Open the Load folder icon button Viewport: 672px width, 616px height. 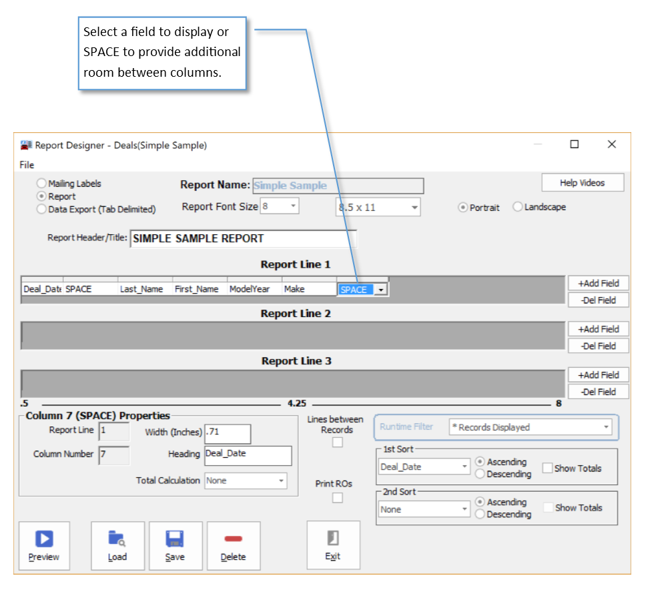(x=117, y=545)
